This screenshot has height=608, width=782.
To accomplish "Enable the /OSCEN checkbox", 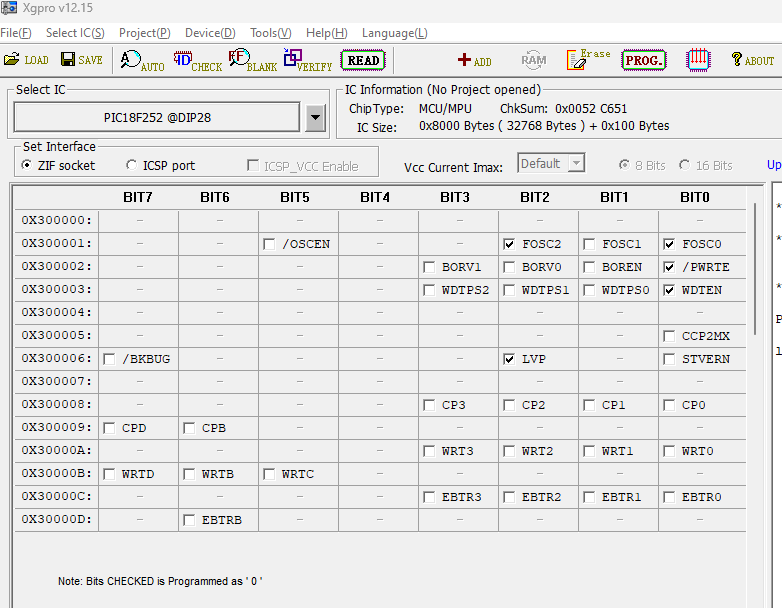I will tap(269, 244).
